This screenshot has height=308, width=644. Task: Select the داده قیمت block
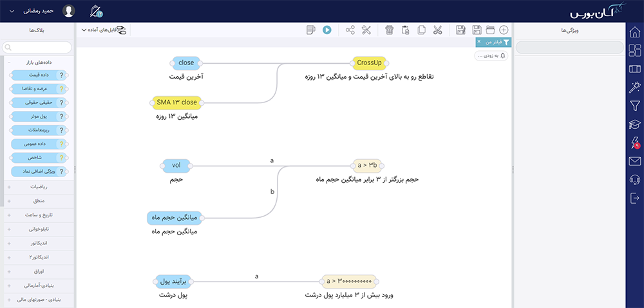click(39, 75)
